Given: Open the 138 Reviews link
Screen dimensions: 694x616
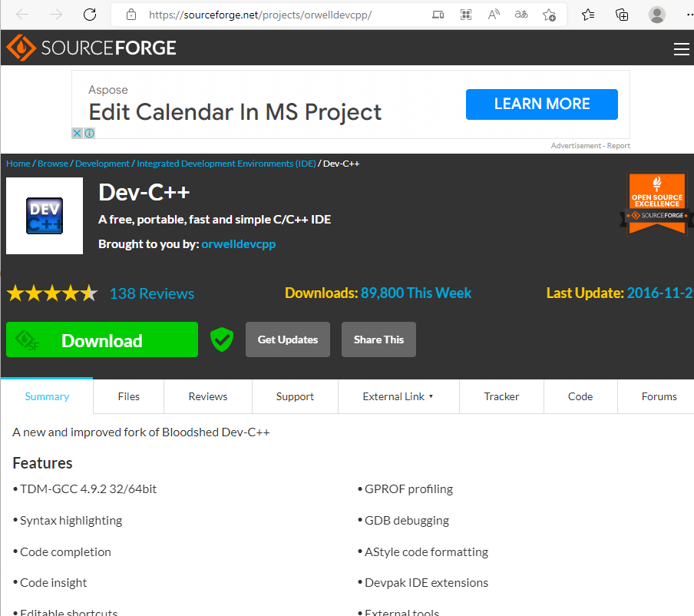Looking at the screenshot, I should [152, 293].
